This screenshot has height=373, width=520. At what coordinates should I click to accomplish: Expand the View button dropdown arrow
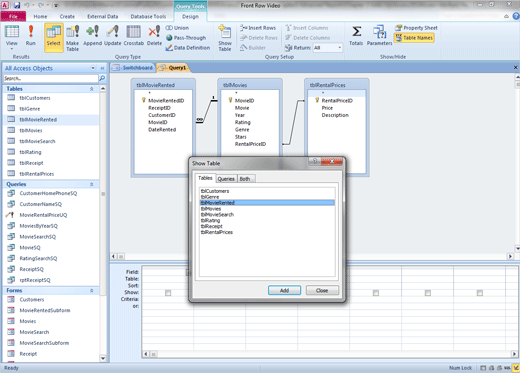coord(12,49)
